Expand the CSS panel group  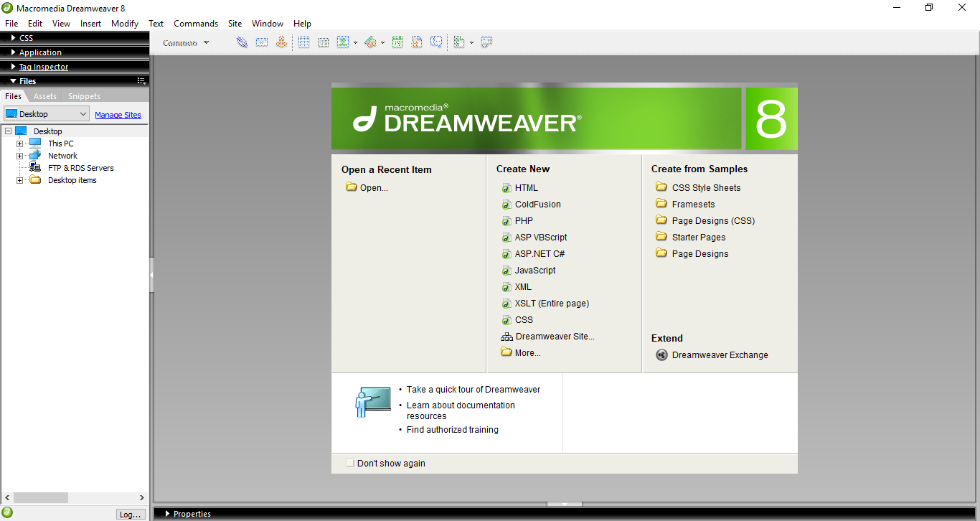coord(13,37)
